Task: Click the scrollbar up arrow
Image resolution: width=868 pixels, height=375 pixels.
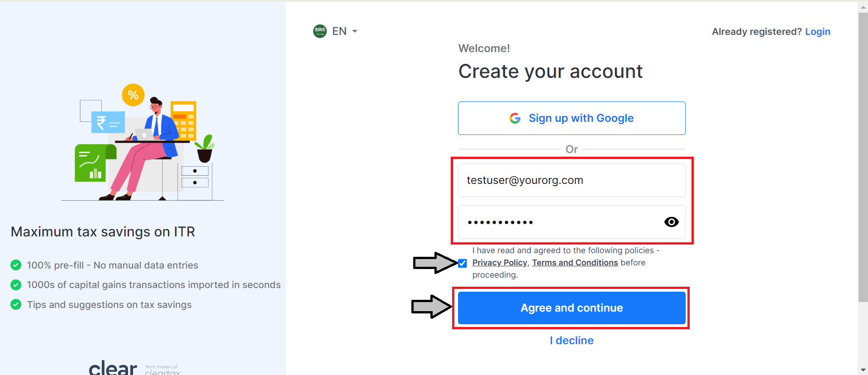Action: click(863, 7)
